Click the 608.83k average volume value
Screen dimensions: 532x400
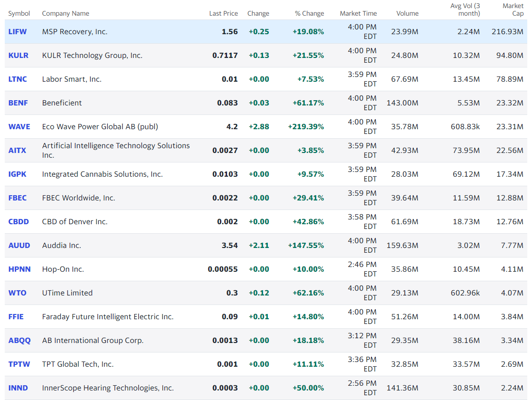click(465, 126)
